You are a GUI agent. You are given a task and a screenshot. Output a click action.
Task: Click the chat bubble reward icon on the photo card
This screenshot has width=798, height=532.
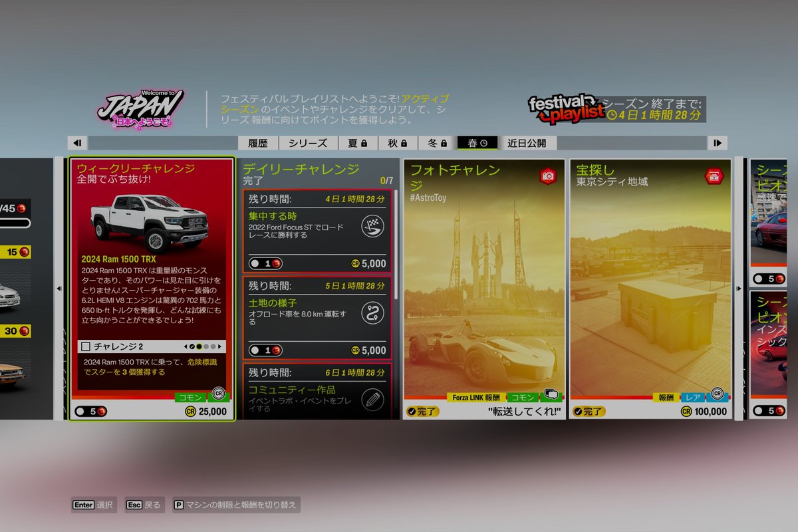[551, 394]
